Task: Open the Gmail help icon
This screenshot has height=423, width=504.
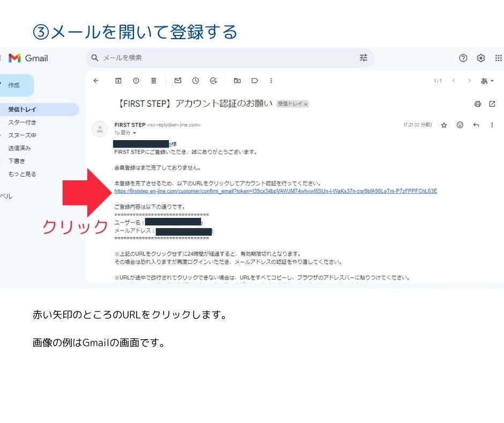Action: (463, 59)
